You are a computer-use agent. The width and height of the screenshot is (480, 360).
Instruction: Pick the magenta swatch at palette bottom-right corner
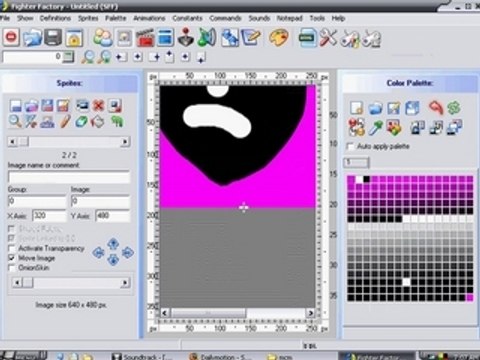[x=469, y=297]
